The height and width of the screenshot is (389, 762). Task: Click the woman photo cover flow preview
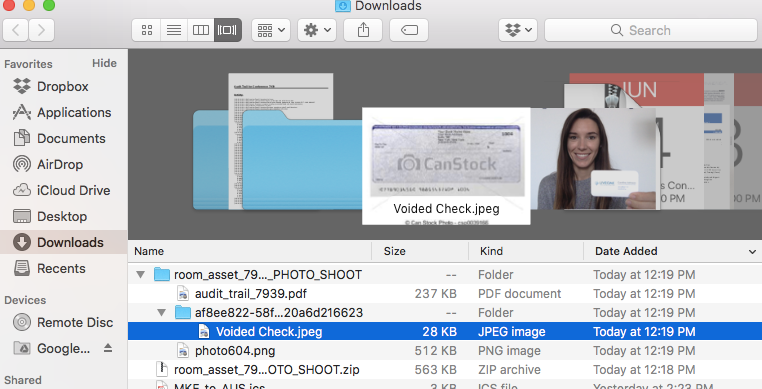click(x=593, y=159)
